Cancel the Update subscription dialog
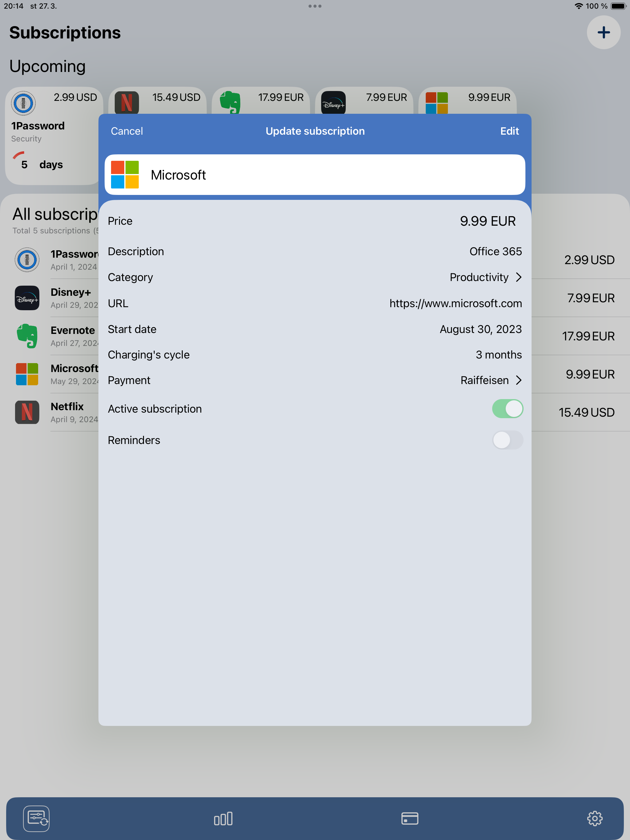This screenshot has width=630, height=840. [x=127, y=131]
